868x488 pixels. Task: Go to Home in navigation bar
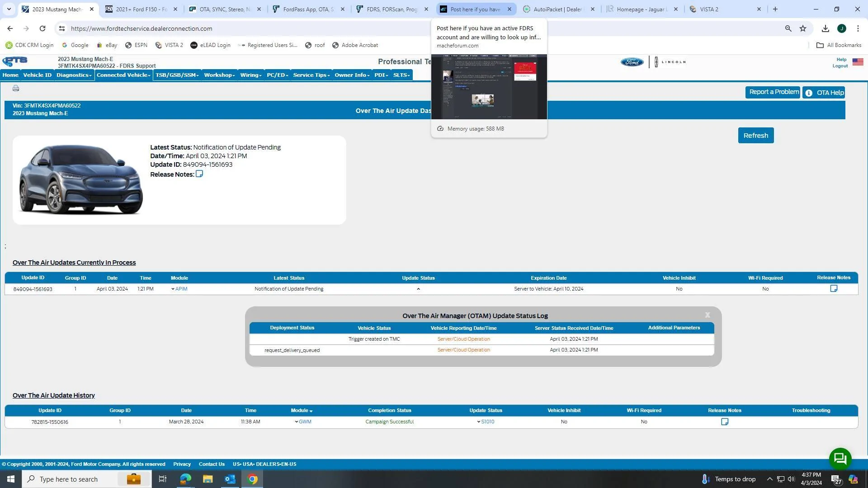click(10, 75)
